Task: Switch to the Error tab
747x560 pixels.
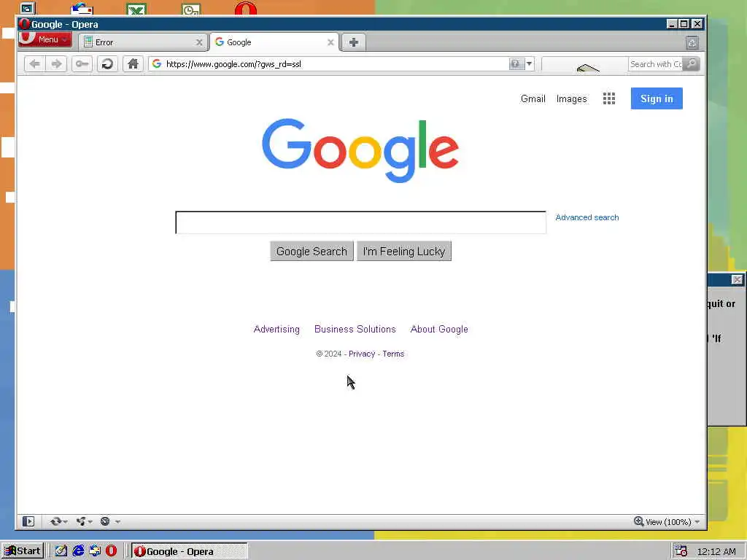Action: click(x=143, y=42)
